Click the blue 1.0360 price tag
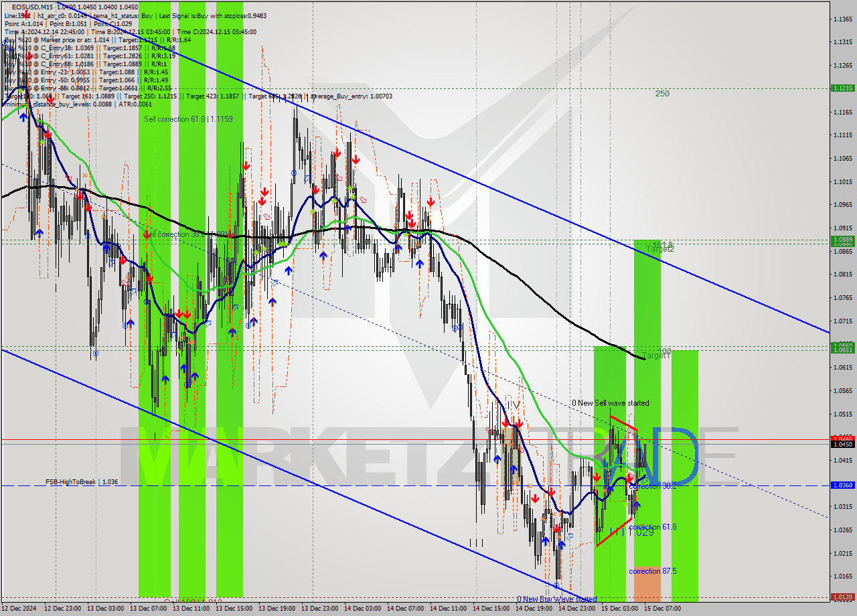This screenshot has width=857, height=616. (x=842, y=485)
